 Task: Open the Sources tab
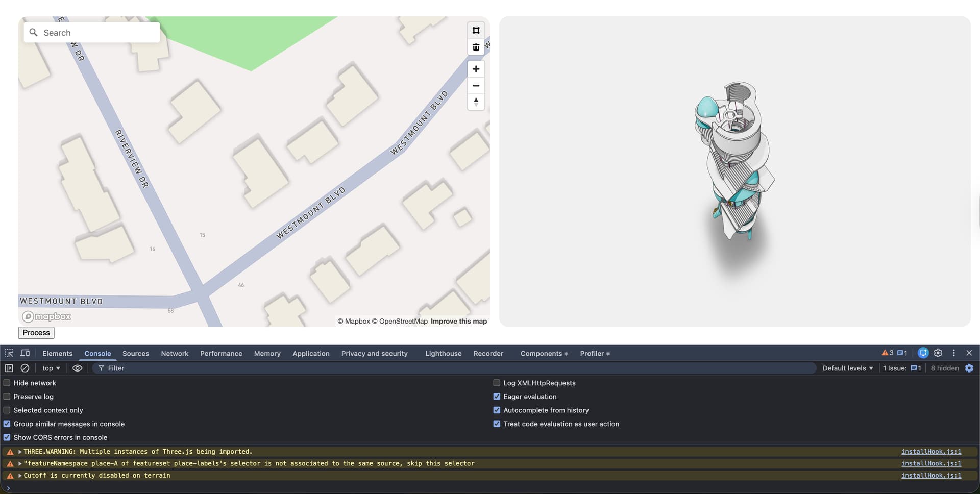point(136,353)
